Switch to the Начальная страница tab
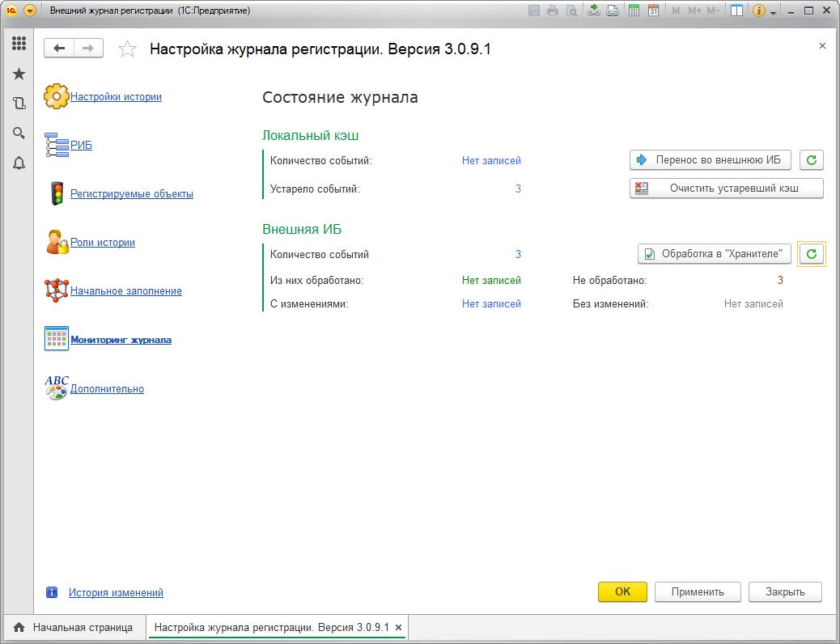 (x=74, y=628)
